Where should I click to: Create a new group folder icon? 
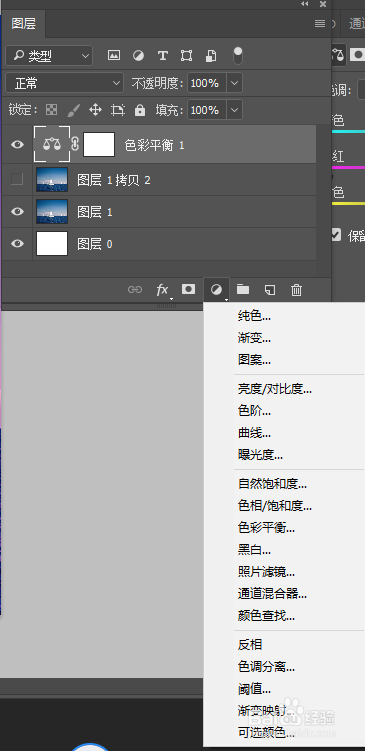tap(243, 289)
